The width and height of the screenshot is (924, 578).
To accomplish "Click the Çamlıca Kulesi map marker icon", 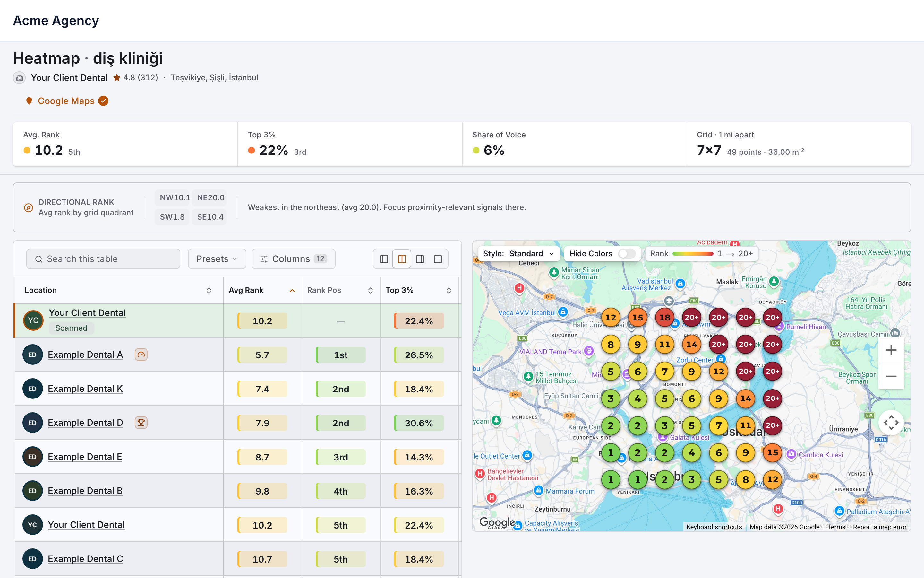I will pos(791,454).
